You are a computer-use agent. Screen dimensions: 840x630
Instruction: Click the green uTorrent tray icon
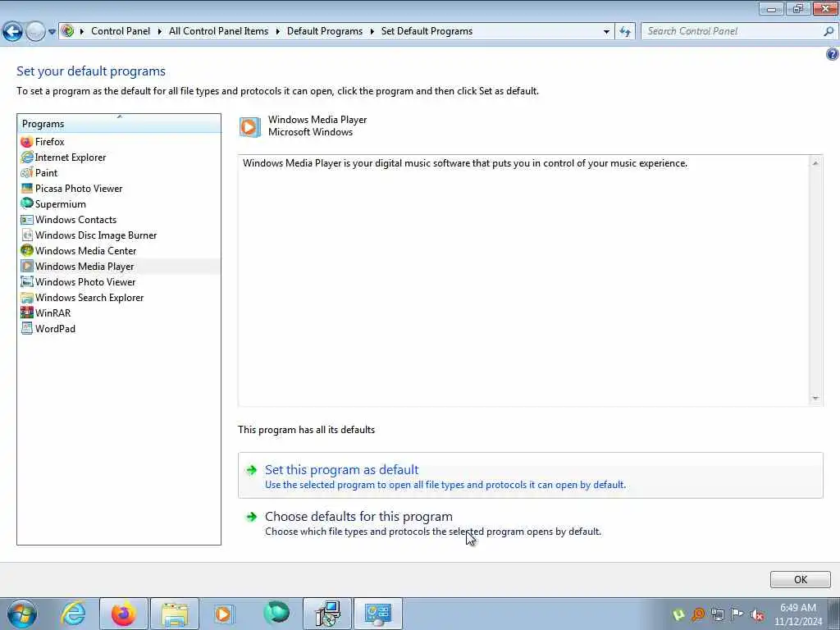coord(678,614)
